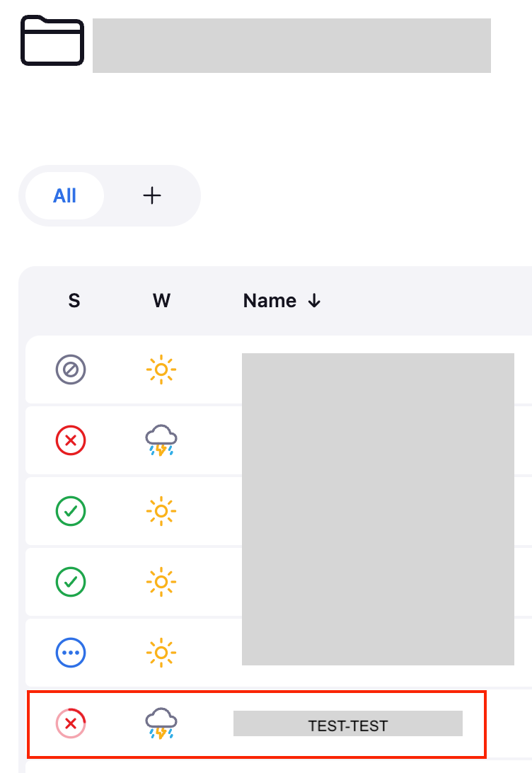Click the folder icon at the top
This screenshot has height=773, width=532.
(x=52, y=42)
